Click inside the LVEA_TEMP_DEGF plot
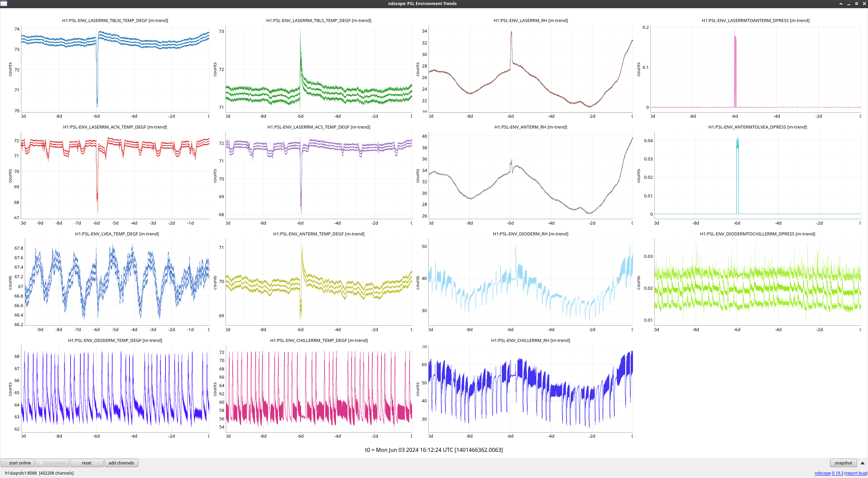868x478 pixels. [117, 282]
